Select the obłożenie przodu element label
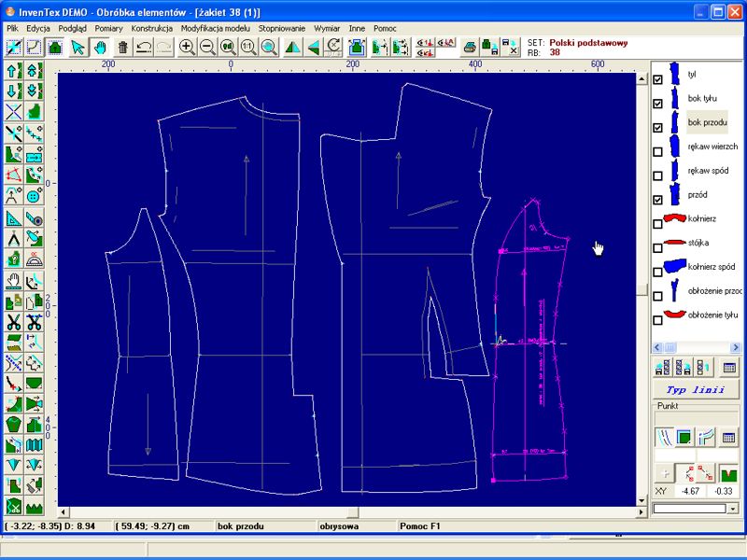This screenshot has height=560, width=747. (715, 290)
